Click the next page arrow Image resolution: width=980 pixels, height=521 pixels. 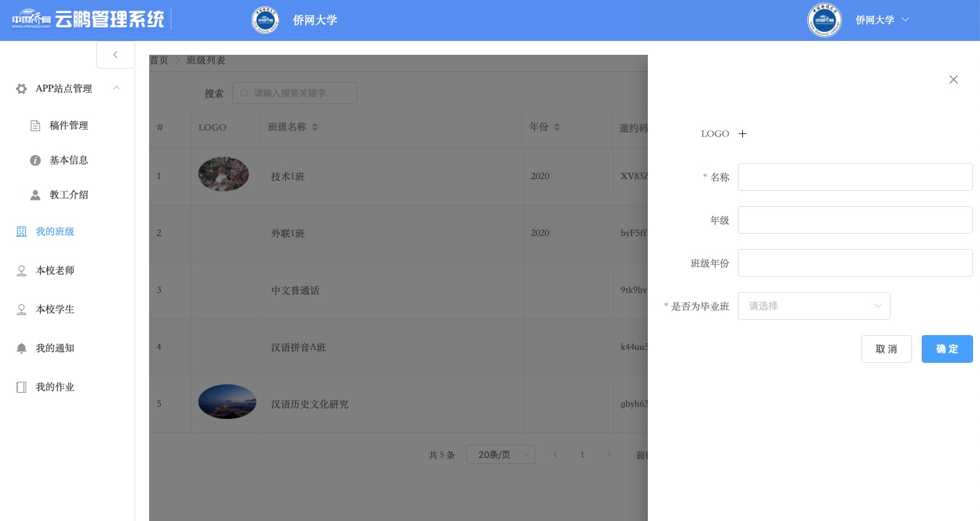click(x=609, y=454)
